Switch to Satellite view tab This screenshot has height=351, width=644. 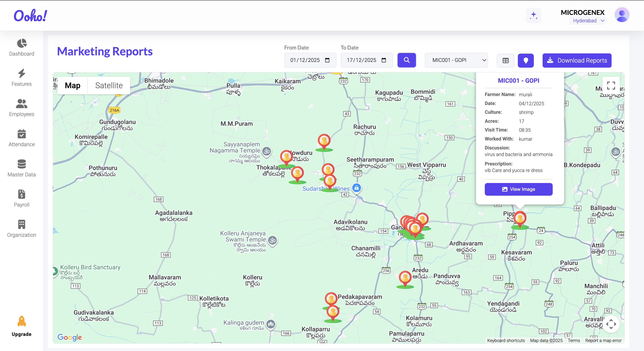tap(109, 85)
